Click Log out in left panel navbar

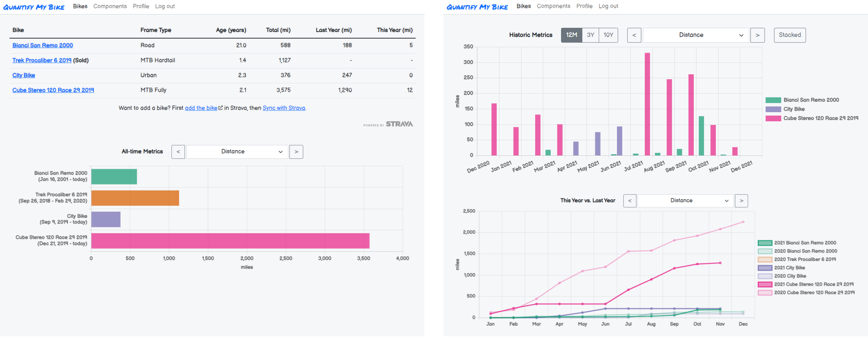(165, 6)
